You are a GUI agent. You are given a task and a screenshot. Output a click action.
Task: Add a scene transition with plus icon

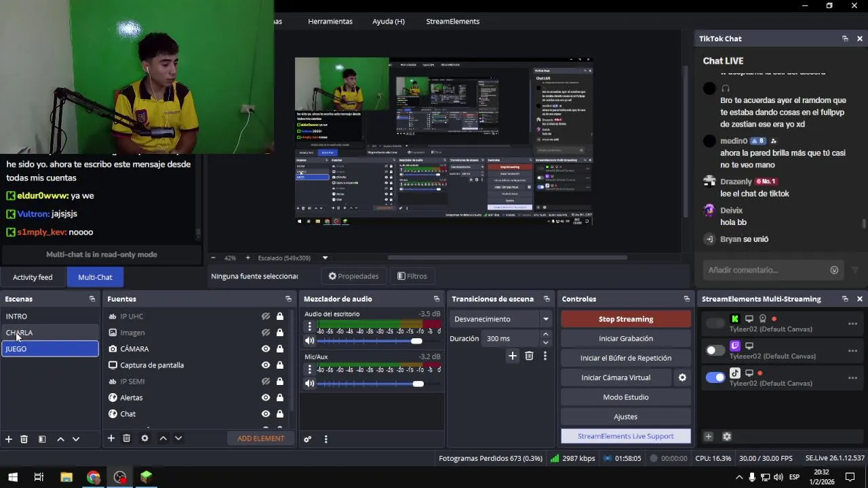coord(513,356)
